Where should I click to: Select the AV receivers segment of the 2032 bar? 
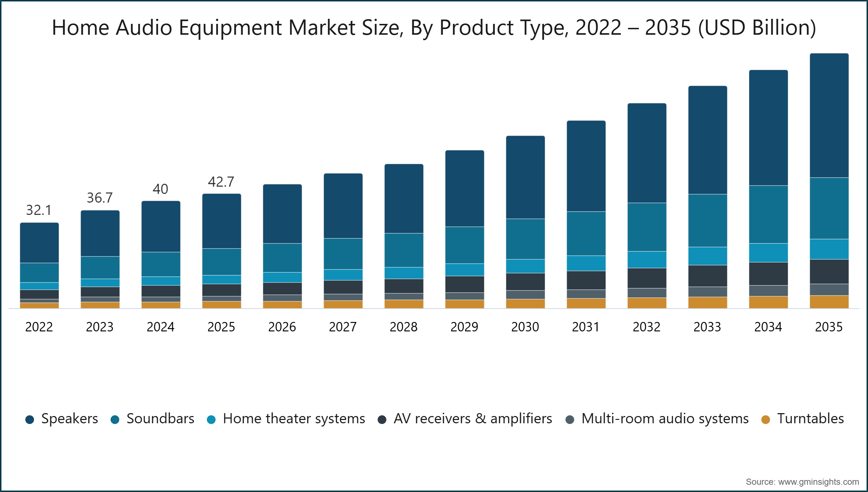pos(647,278)
